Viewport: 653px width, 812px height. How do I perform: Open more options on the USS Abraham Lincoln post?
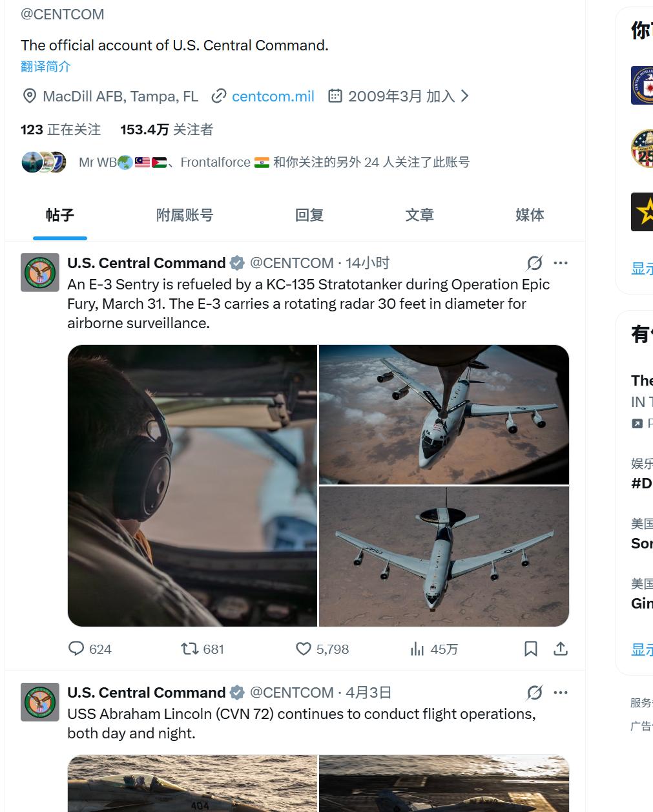[561, 692]
